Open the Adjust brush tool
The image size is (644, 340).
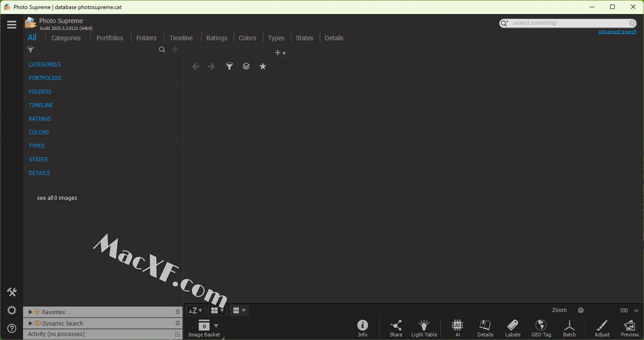[602, 327]
